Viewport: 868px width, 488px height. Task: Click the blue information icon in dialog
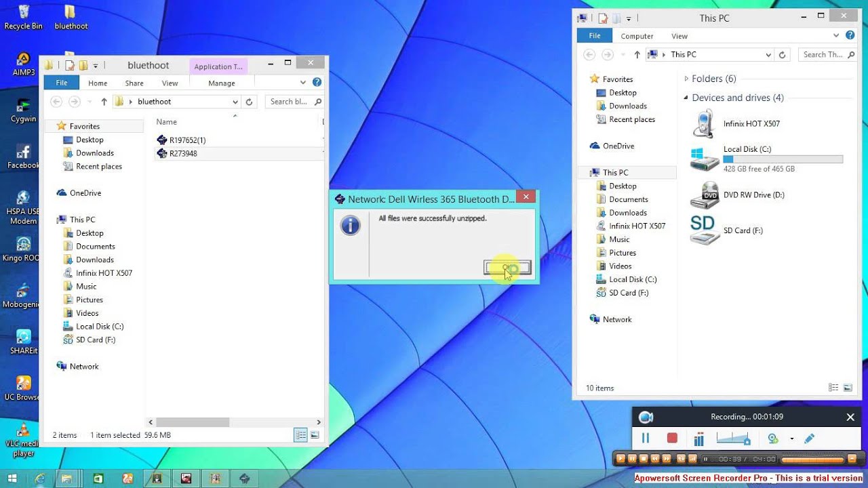[x=351, y=225]
